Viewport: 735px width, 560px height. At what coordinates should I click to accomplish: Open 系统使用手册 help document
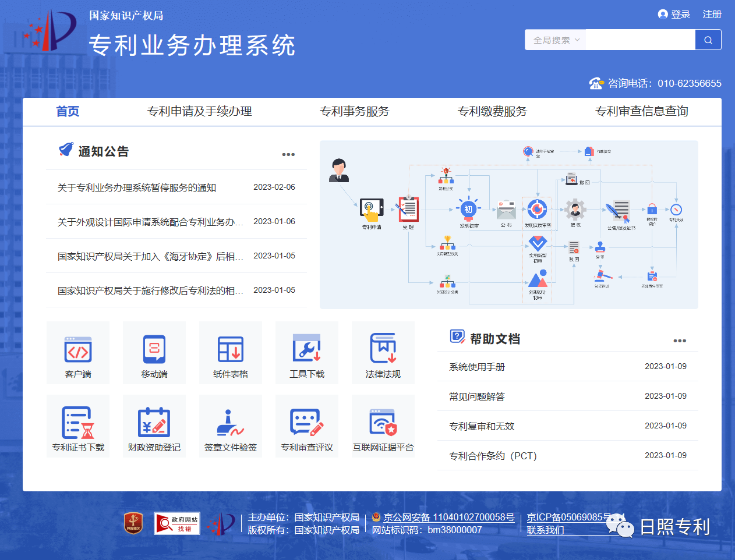tap(477, 367)
